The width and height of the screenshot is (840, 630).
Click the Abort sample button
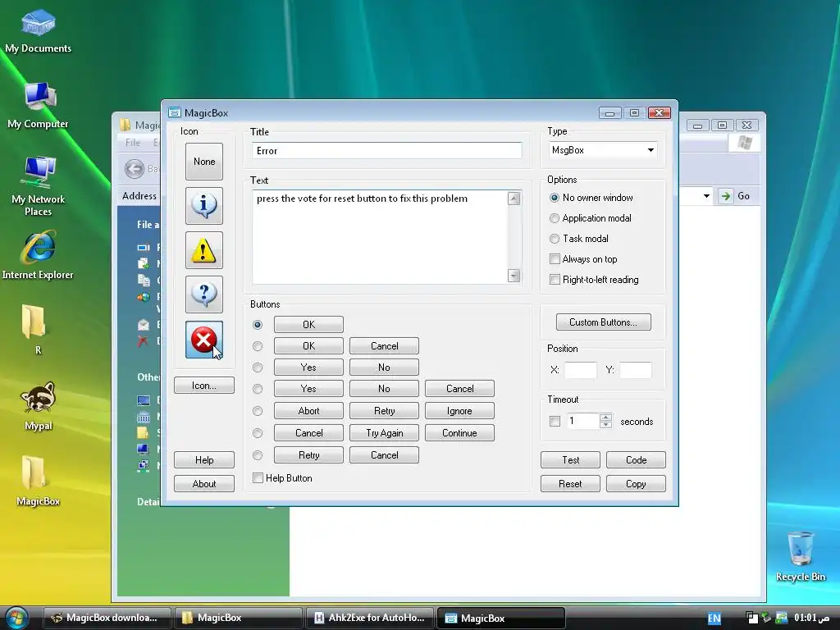(x=308, y=411)
